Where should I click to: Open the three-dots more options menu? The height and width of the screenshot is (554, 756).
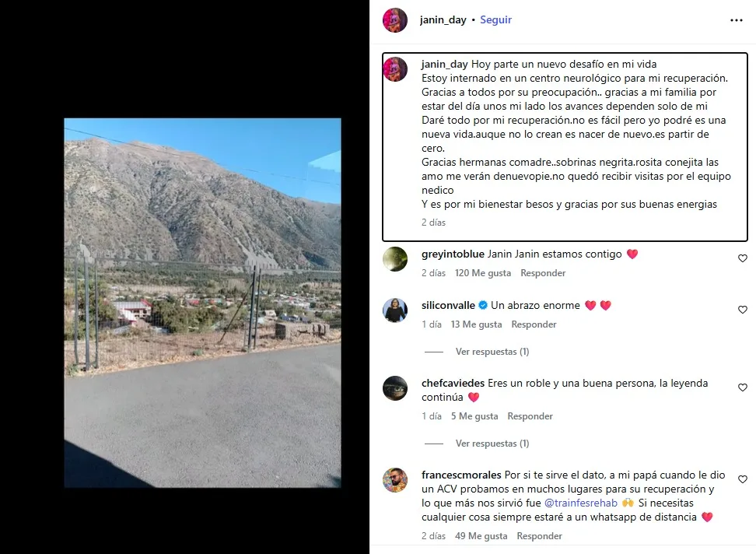[x=737, y=20]
